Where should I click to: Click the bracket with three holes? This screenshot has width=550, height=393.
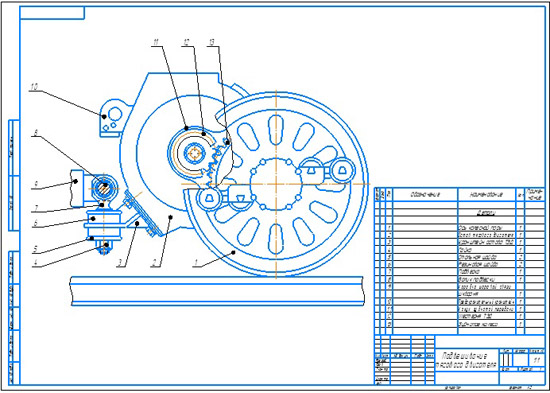coord(112,118)
